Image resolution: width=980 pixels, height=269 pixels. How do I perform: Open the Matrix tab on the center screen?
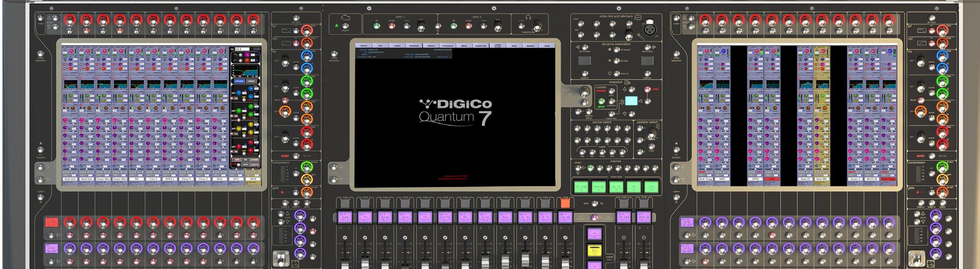[464, 46]
